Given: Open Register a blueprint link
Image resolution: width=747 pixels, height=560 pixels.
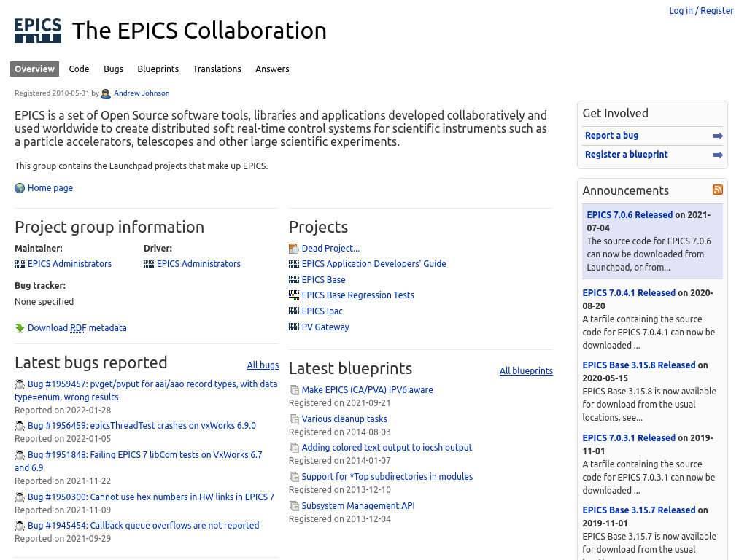Looking at the screenshot, I should (627, 155).
